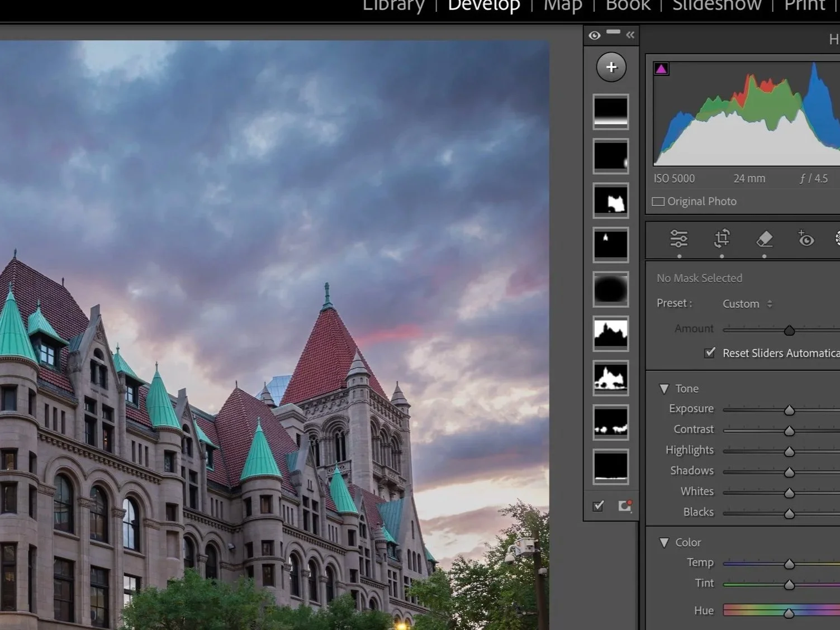
Task: Collapse the Color section triangle
Action: tap(664, 543)
